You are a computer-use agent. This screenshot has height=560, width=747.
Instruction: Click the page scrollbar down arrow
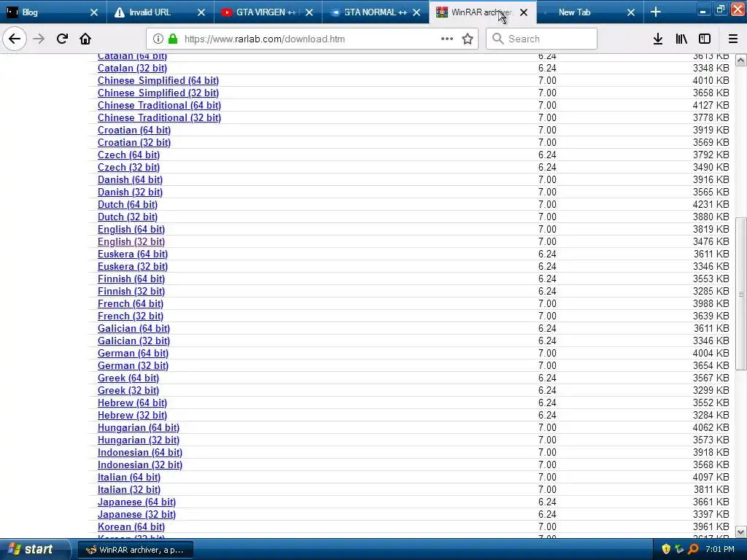point(740,532)
